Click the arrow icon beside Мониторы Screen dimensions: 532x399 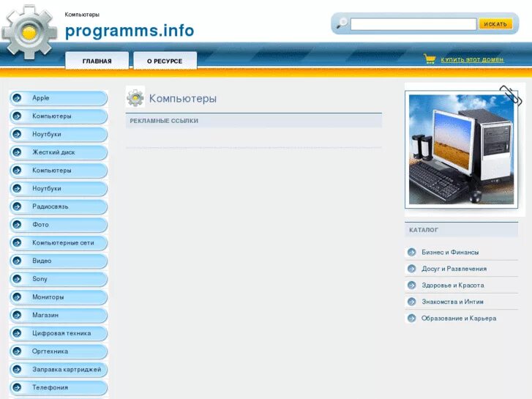[x=17, y=297]
